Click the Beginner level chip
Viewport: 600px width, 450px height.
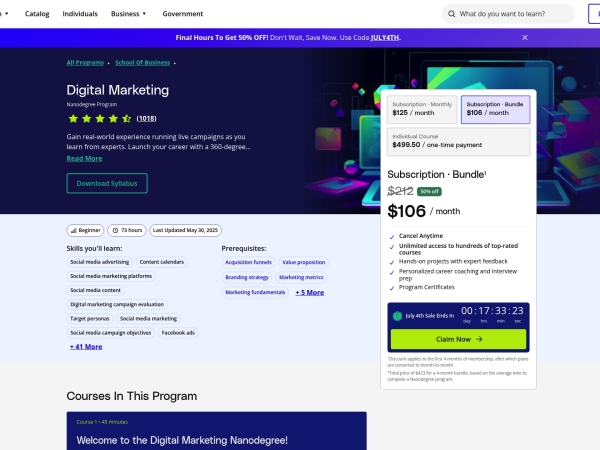click(85, 230)
